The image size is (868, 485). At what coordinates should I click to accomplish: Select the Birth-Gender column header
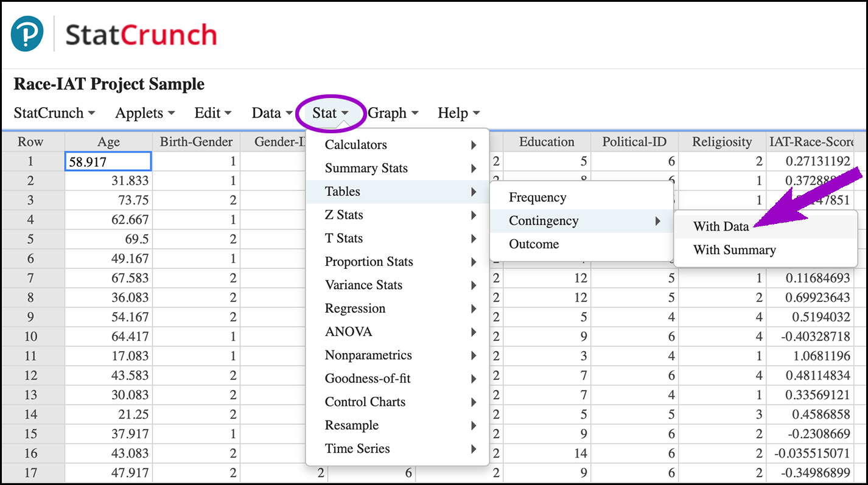coord(196,142)
